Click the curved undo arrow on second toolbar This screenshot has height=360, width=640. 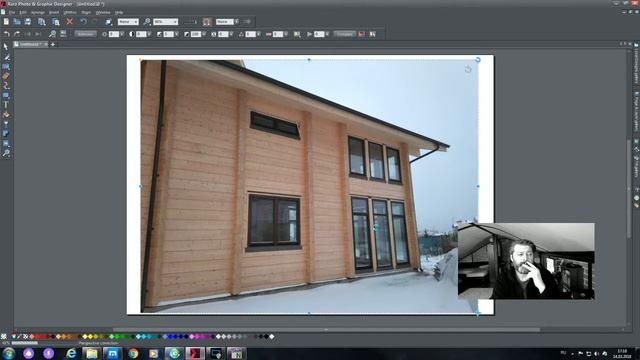[7, 34]
